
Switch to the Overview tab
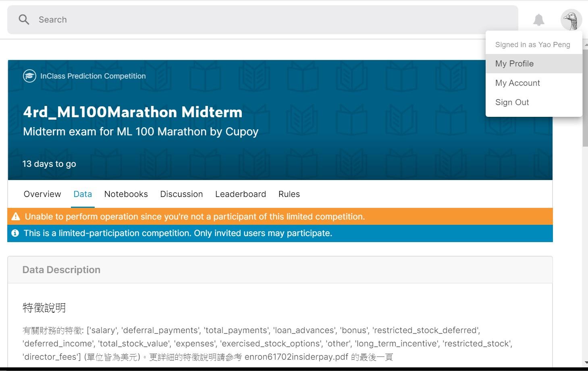pos(42,194)
